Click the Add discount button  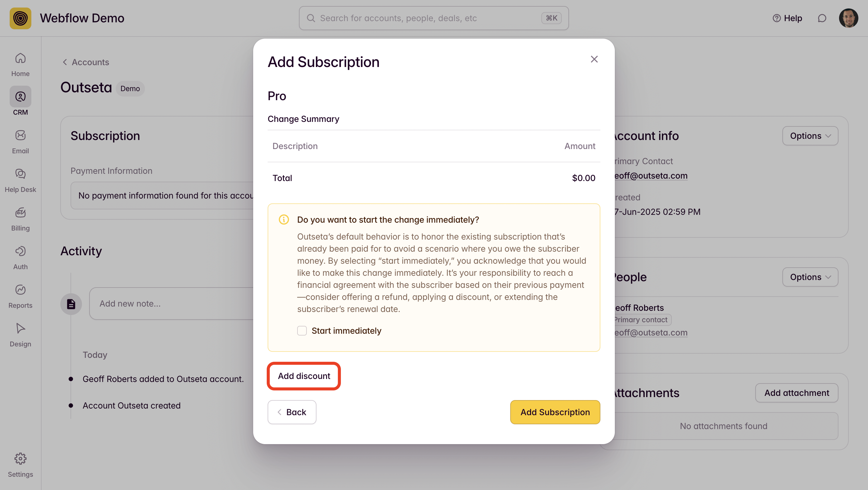(303, 376)
